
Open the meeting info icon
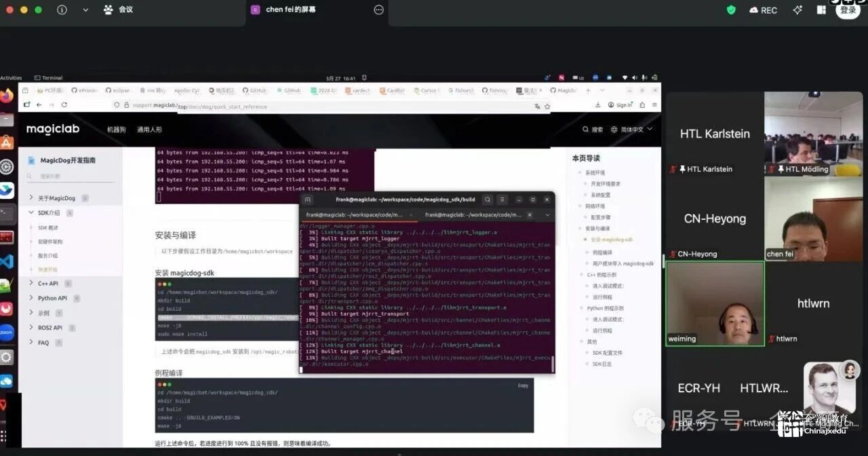[62, 10]
